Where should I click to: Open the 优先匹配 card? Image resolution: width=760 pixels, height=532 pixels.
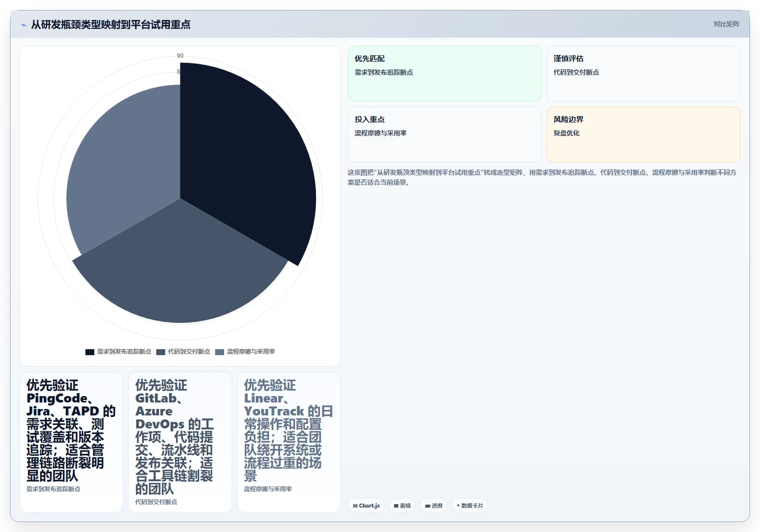tap(445, 74)
